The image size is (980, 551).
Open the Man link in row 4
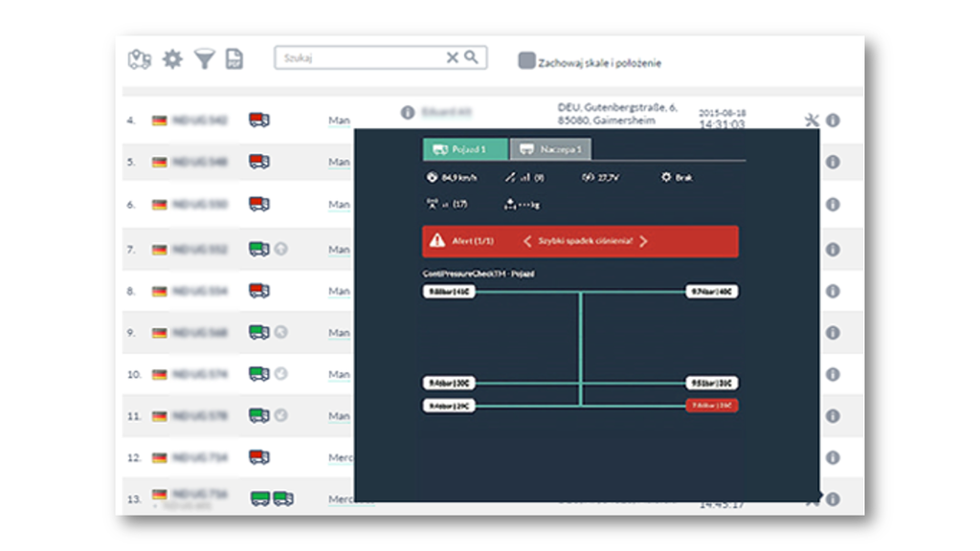point(340,121)
